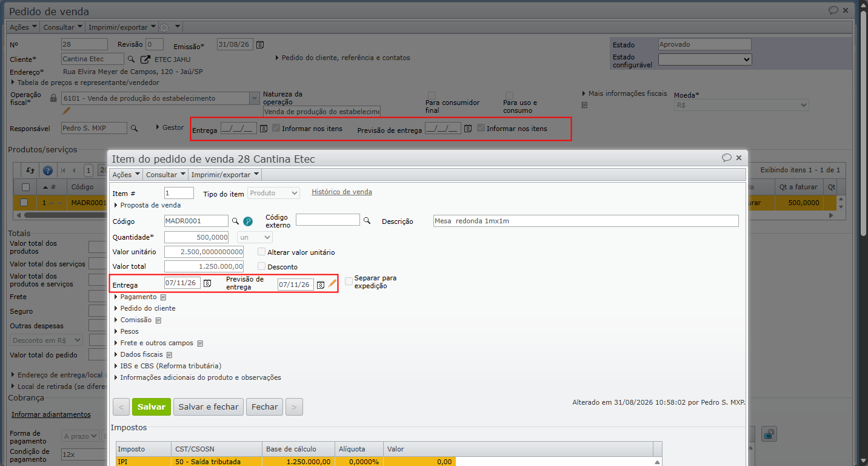Open Ações menu in item dialog
Viewport: 868px width, 466px height.
pos(125,174)
